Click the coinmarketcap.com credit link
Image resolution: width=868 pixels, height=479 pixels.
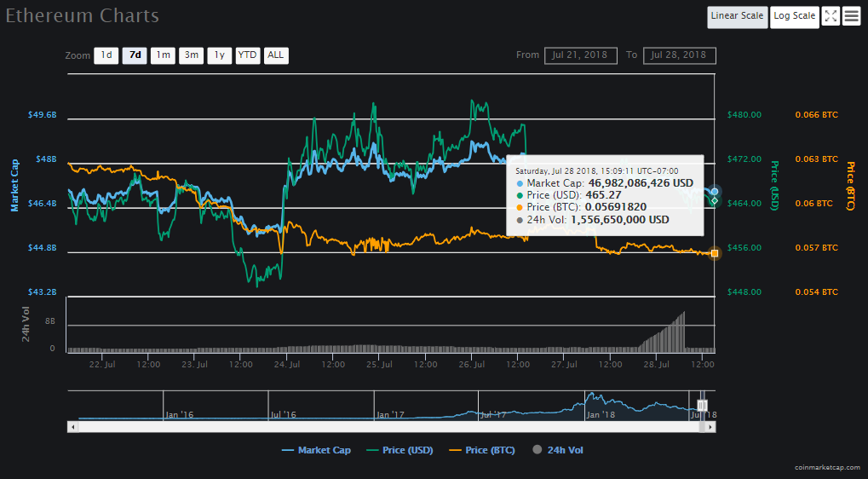coord(826,468)
